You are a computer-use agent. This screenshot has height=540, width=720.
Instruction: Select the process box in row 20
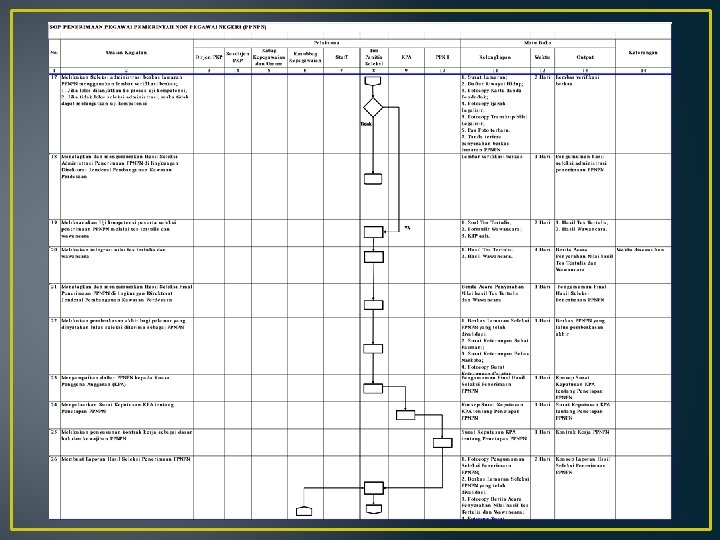(373, 257)
